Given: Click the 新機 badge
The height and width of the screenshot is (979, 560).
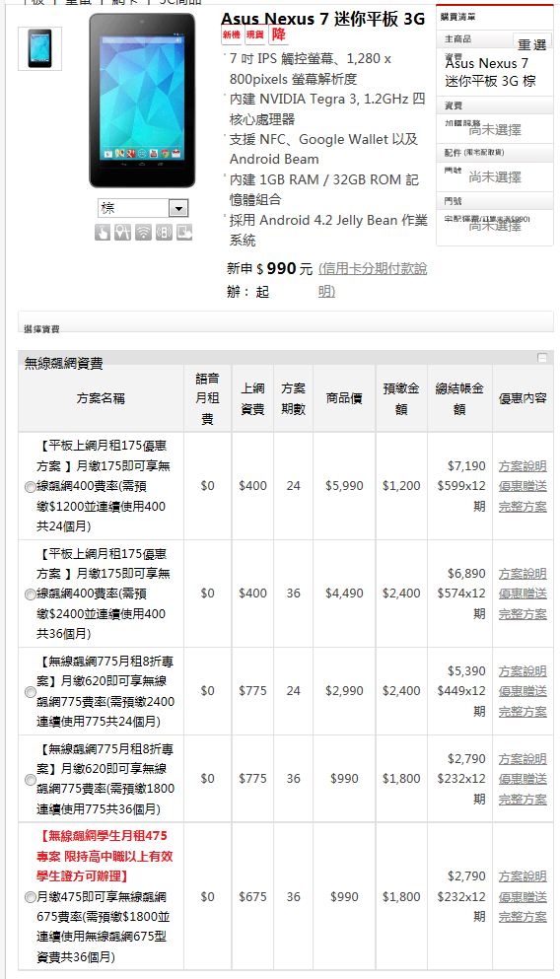Looking at the screenshot, I should (232, 35).
